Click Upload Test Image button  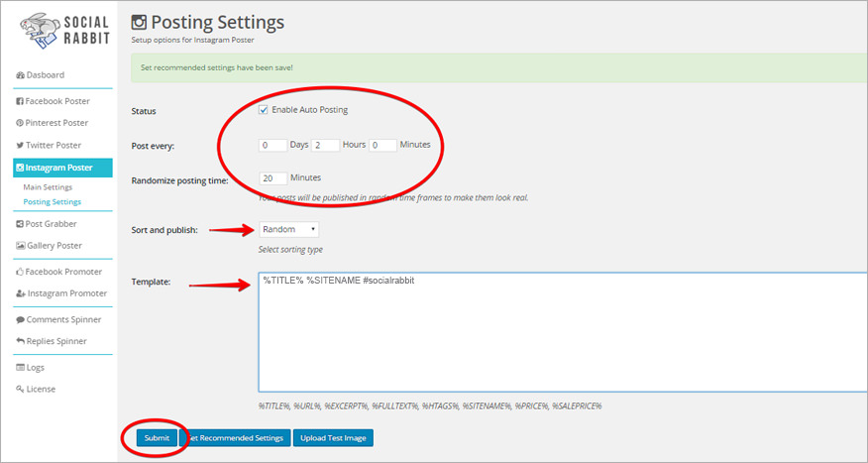coord(333,438)
